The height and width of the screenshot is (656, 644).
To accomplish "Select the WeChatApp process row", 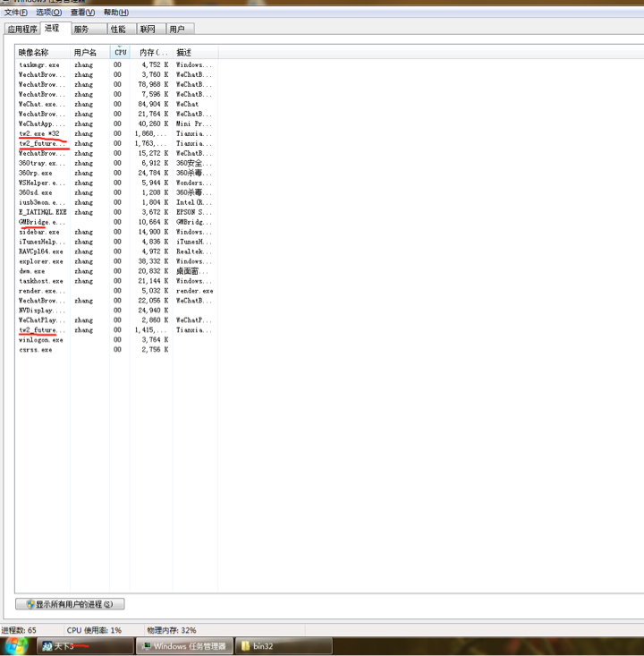I will [116, 124].
